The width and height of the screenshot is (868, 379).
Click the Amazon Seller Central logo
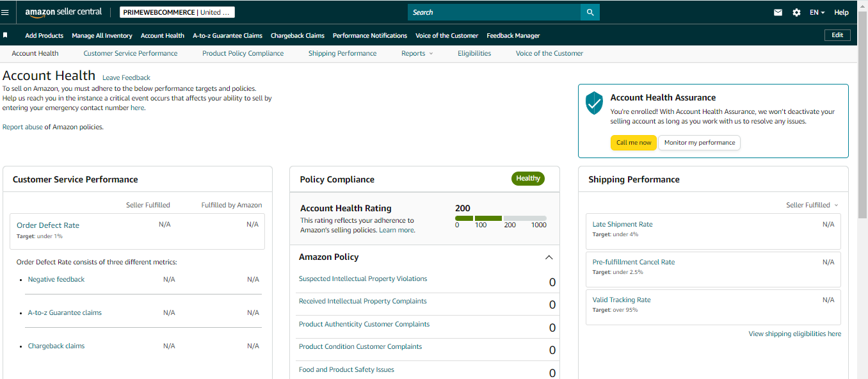coord(63,12)
